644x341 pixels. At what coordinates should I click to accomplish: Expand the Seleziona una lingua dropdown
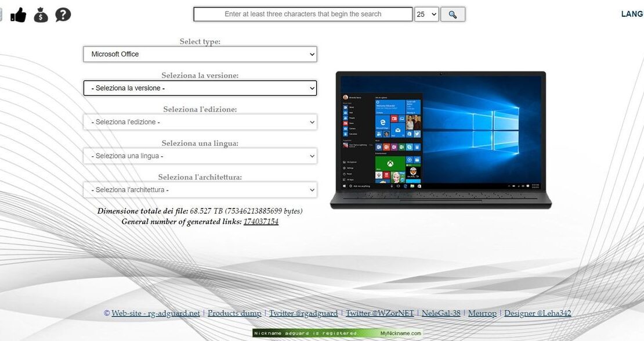pos(200,156)
